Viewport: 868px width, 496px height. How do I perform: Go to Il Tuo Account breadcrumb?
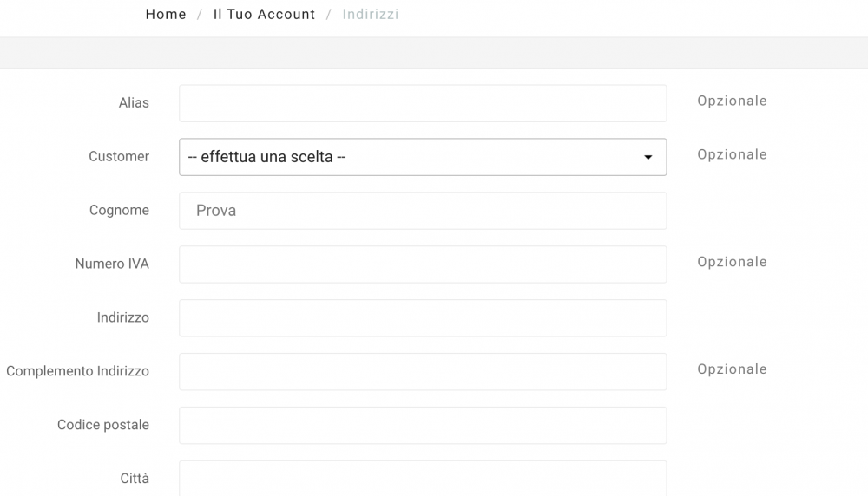point(264,14)
